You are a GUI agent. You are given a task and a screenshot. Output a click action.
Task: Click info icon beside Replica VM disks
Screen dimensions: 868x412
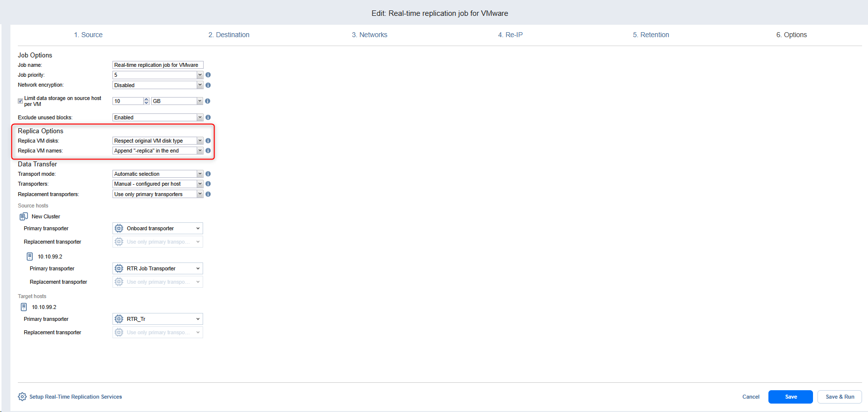click(208, 141)
